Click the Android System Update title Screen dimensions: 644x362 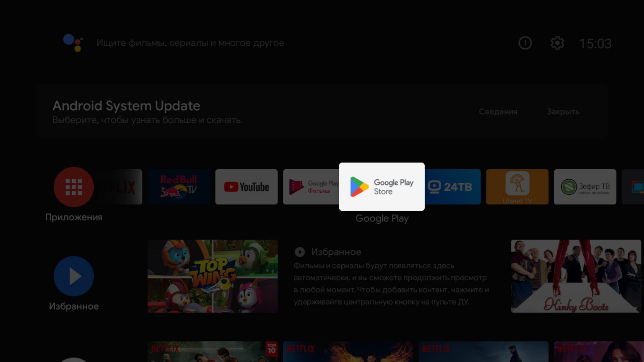pos(126,106)
